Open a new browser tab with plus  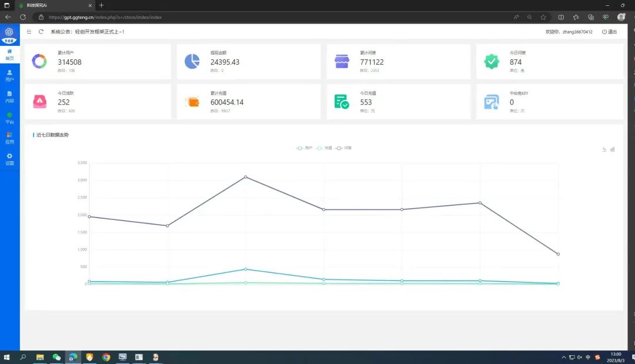pos(101,5)
